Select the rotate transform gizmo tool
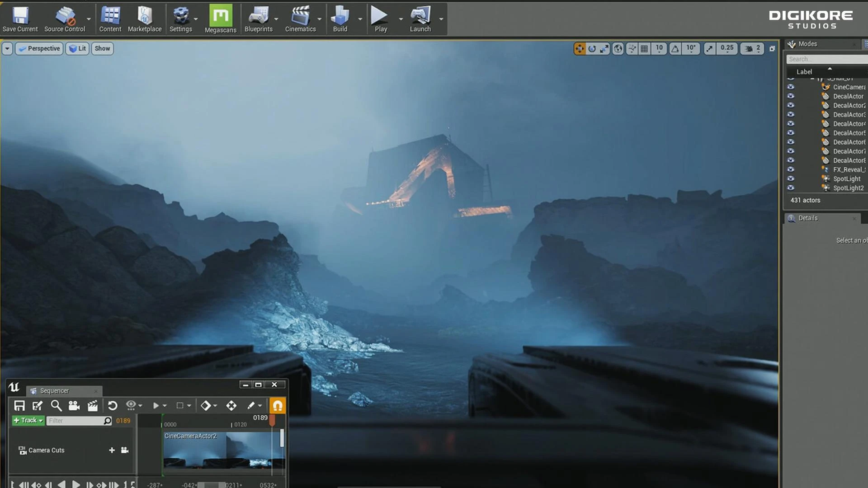Viewport: 868px width, 488px height. click(592, 48)
